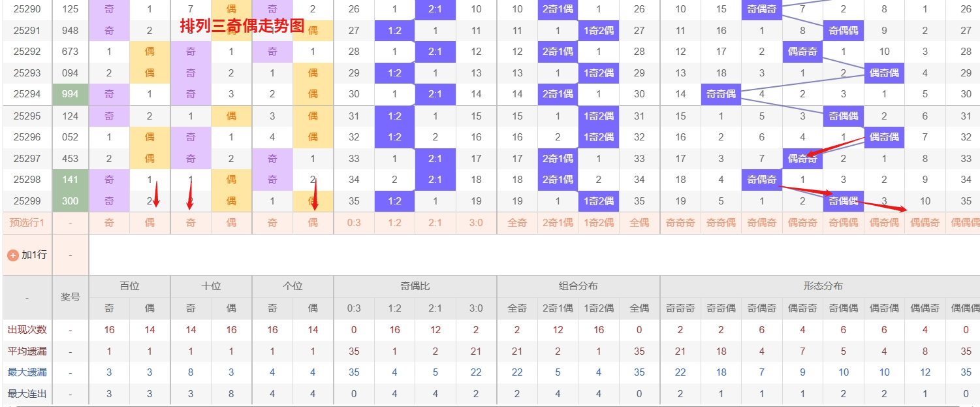Pick the 0:3 ratio in the preselect row

(x=354, y=223)
